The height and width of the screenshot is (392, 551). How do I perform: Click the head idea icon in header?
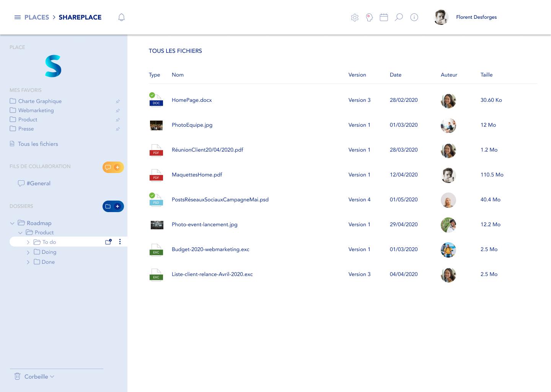(x=369, y=17)
